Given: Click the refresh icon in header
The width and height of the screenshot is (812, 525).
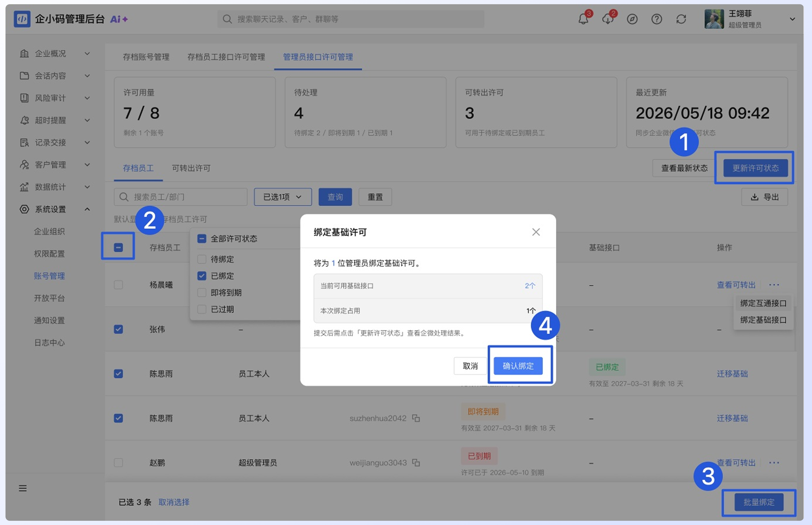Looking at the screenshot, I should (x=681, y=19).
